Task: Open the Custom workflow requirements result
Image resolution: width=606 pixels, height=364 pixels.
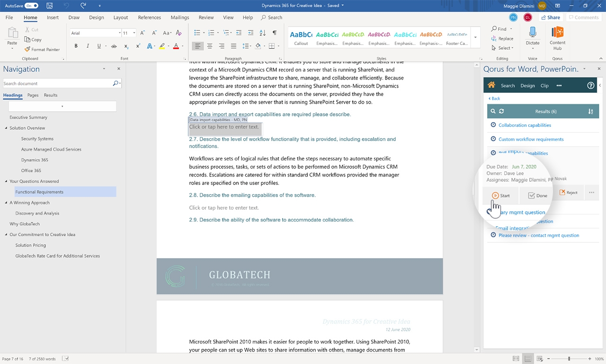Action: pos(531,139)
